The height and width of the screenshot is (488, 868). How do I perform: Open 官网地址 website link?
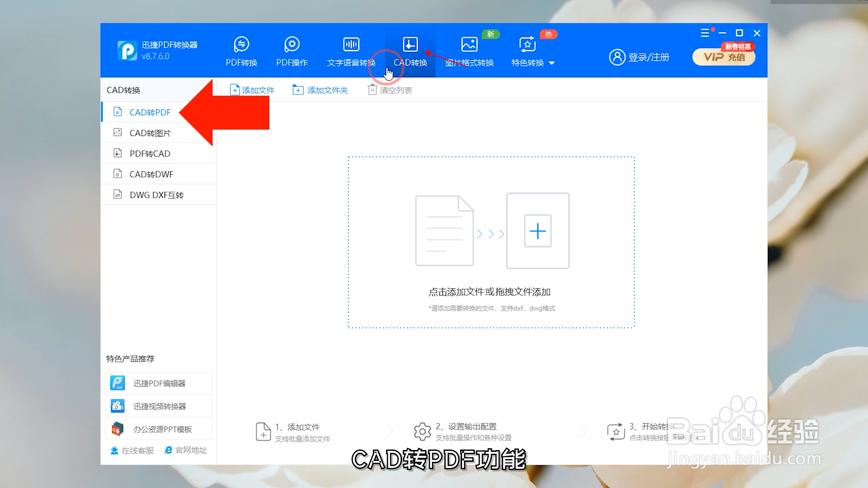click(186, 450)
